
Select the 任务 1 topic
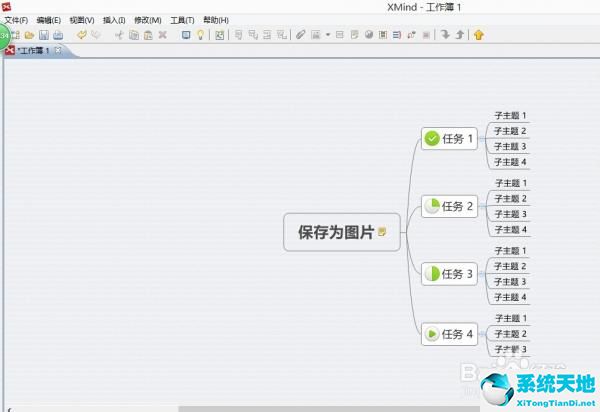449,138
